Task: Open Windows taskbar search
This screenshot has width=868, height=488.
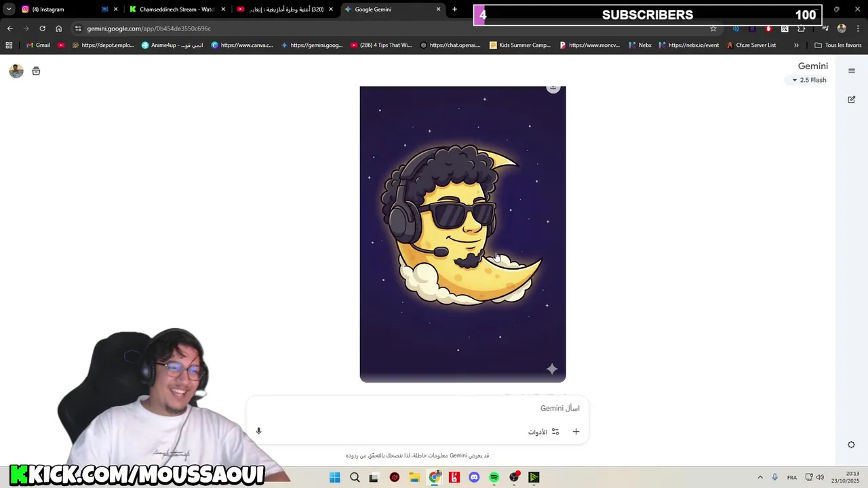Action: tap(355, 477)
